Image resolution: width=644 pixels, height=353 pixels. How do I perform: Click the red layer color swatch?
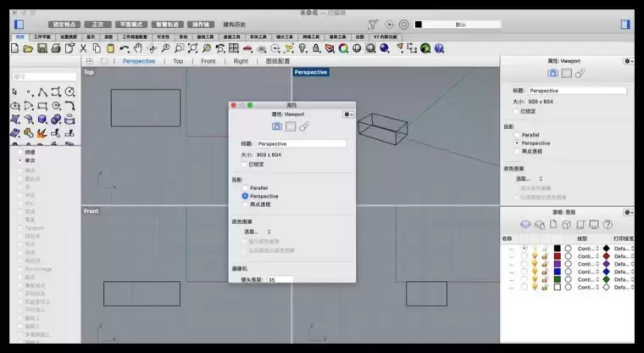[x=558, y=256]
